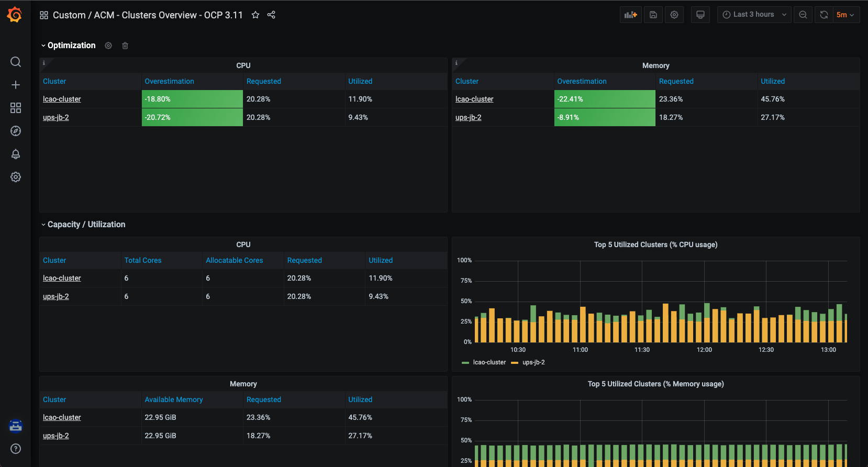
Task: Click green -22.41% memory overestimation cell
Action: 605,99
